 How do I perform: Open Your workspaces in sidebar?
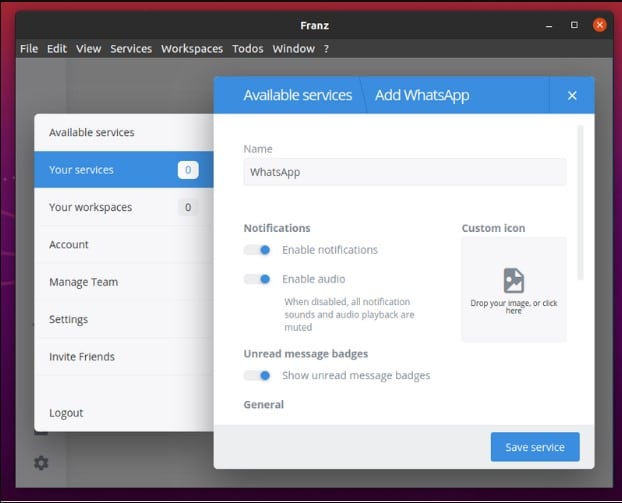point(124,207)
